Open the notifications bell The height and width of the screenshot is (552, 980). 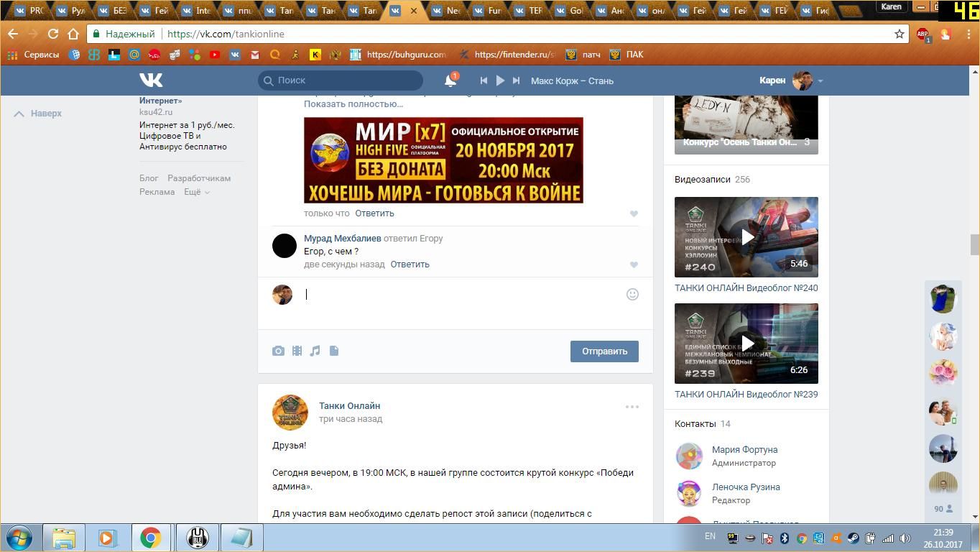coord(450,80)
